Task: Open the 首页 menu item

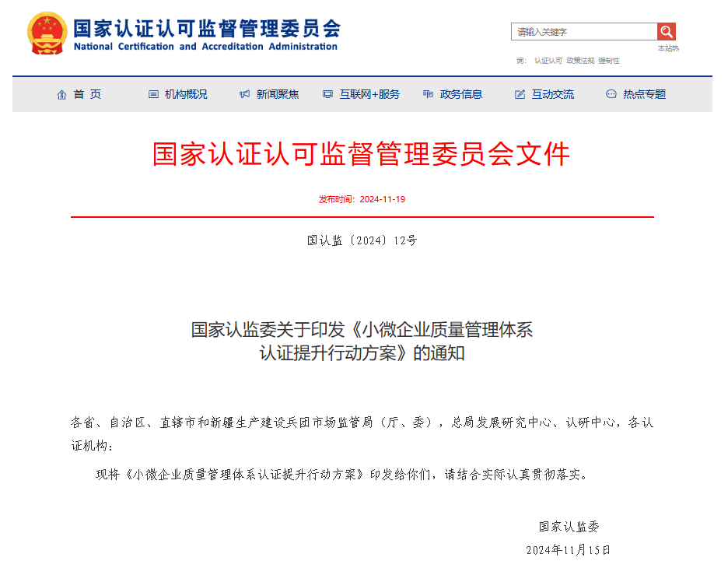Action: point(87,94)
